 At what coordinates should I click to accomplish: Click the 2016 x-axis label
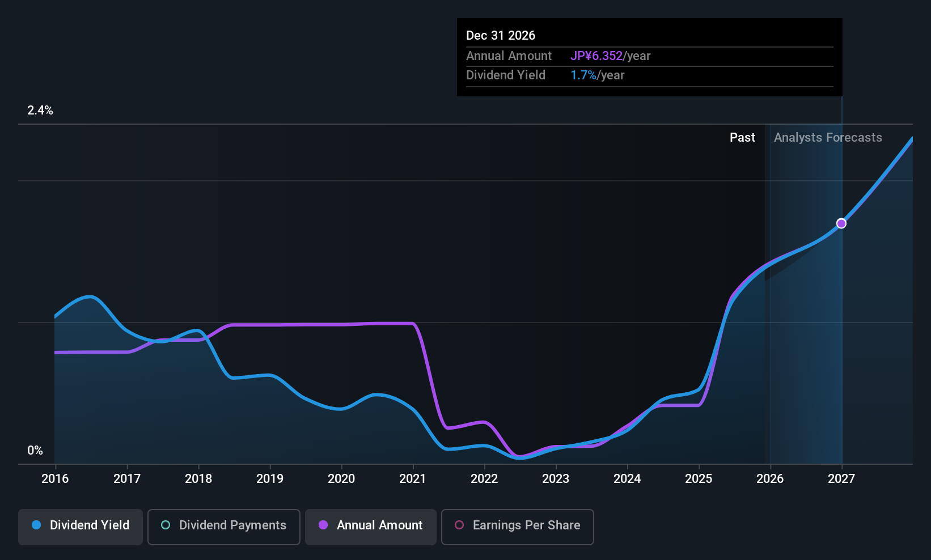click(55, 479)
